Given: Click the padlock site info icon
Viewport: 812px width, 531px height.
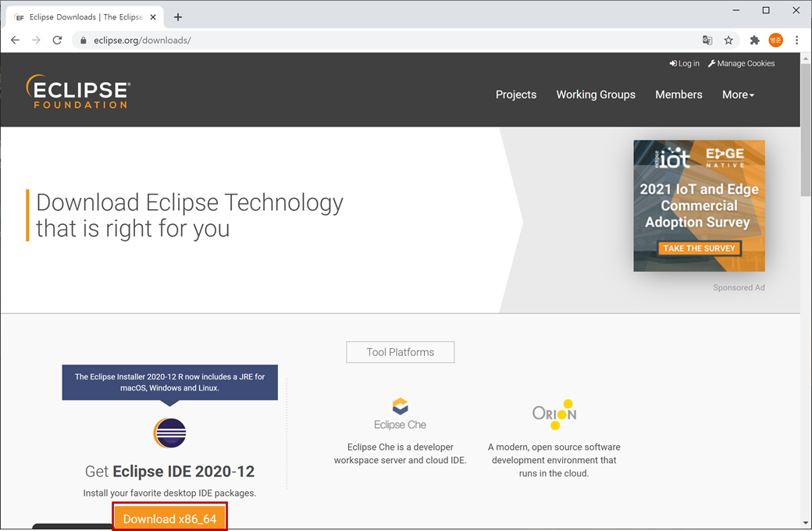Looking at the screenshot, I should pos(84,41).
